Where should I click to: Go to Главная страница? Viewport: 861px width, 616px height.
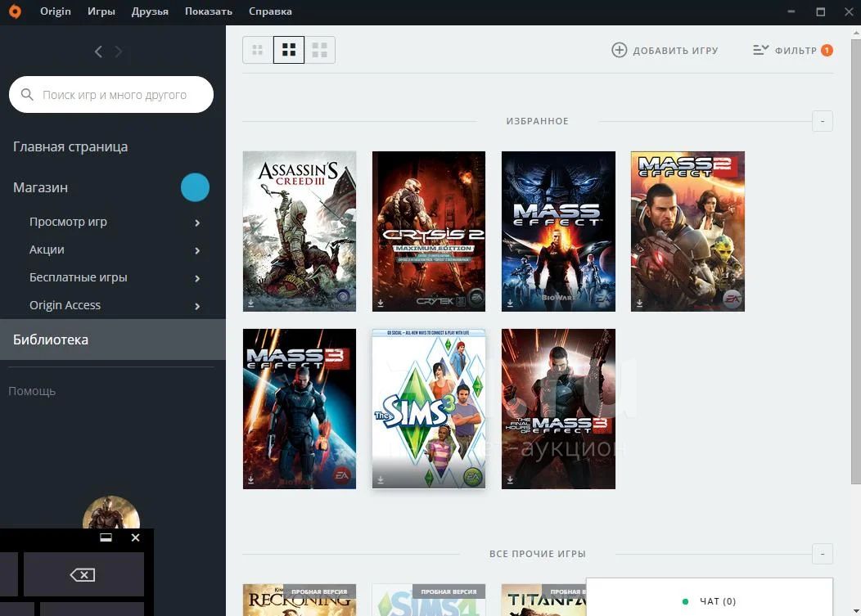70,146
